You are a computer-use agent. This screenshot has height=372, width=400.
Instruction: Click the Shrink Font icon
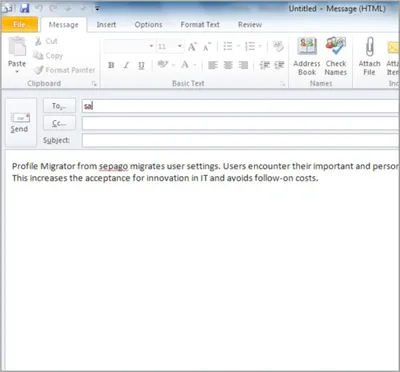(207, 46)
